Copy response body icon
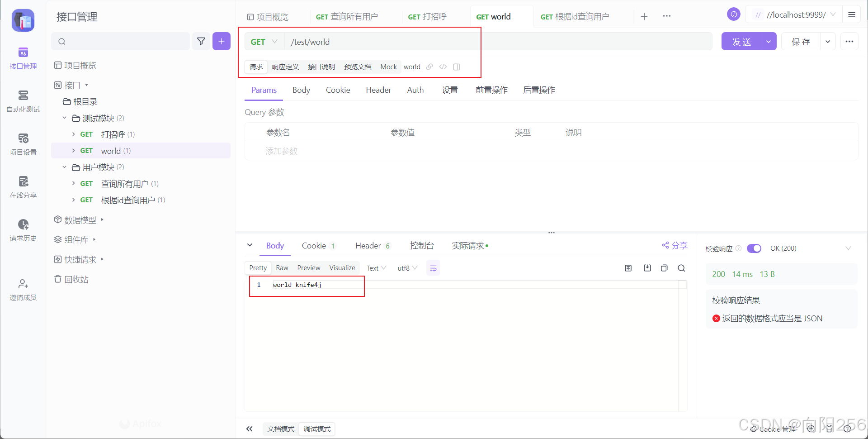This screenshot has height=439, width=868. pyautogui.click(x=664, y=268)
